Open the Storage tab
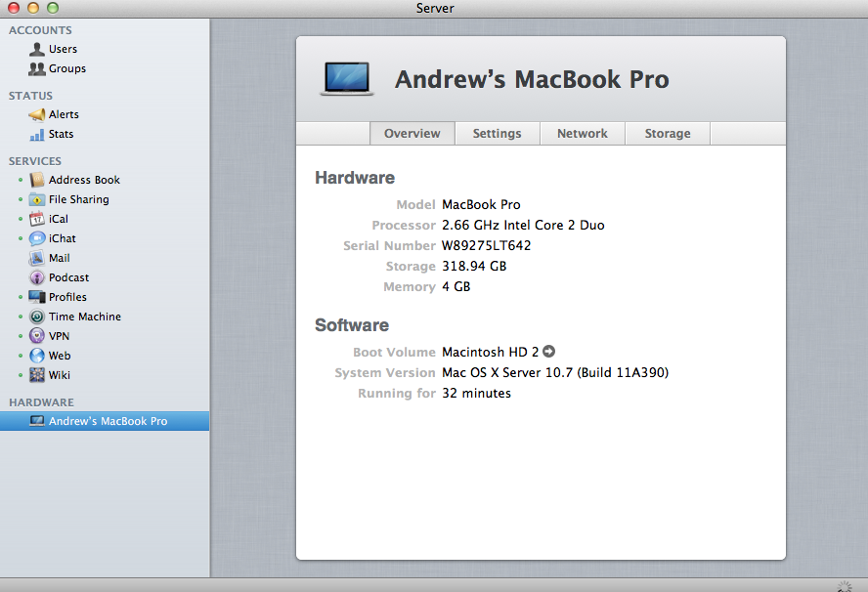 668,133
